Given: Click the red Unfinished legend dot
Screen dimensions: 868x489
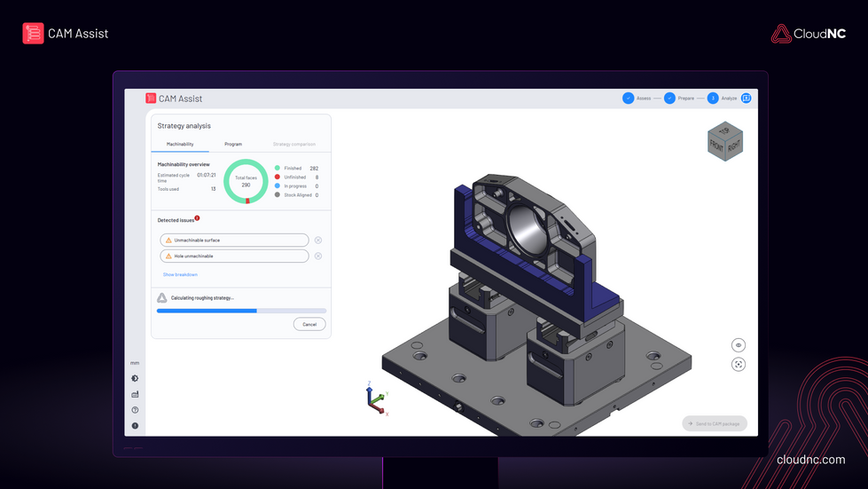Looking at the screenshot, I should click(278, 177).
